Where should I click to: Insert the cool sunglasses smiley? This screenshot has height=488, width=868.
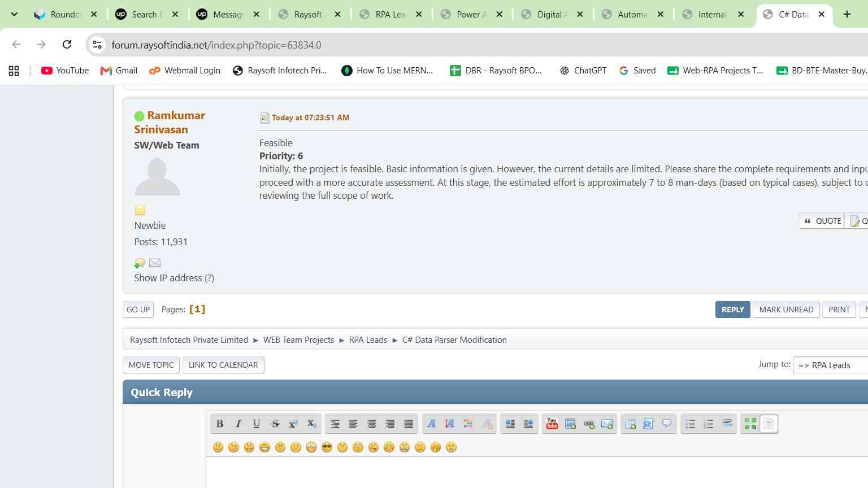pyautogui.click(x=327, y=447)
